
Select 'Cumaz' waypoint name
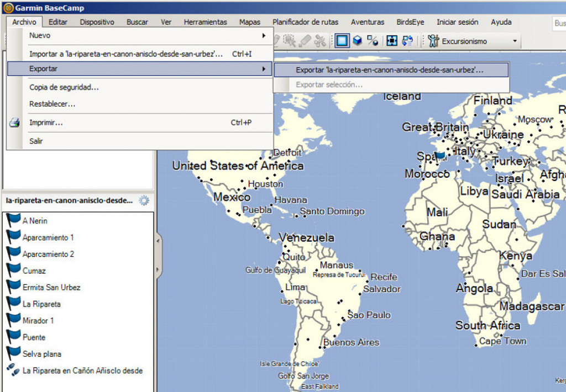[x=34, y=271]
